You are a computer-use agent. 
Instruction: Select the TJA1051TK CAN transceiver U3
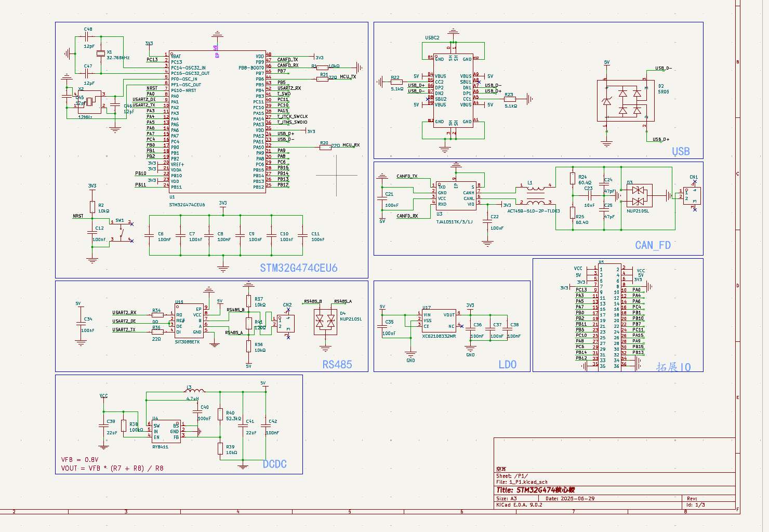click(456, 195)
